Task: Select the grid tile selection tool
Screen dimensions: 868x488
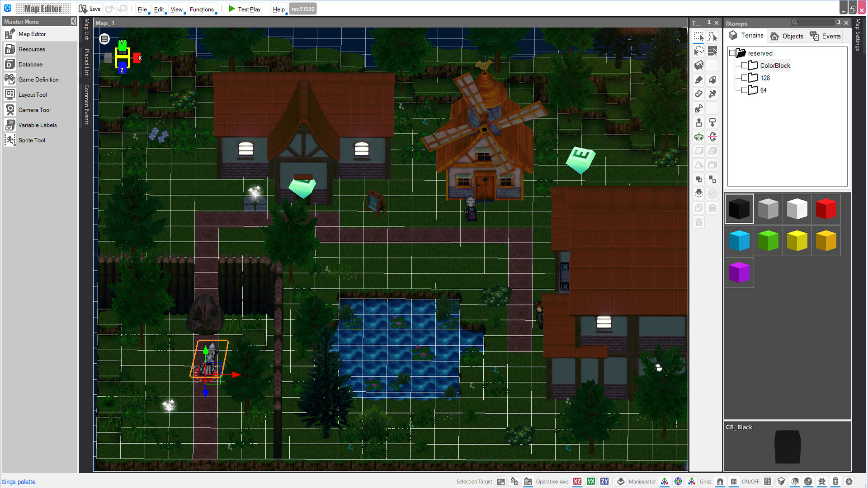Action: click(712, 51)
